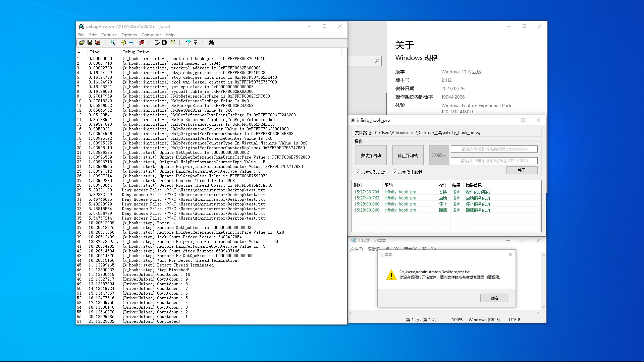
Task: Toggle 合并安装启动 checkbox
Action: 358,172
